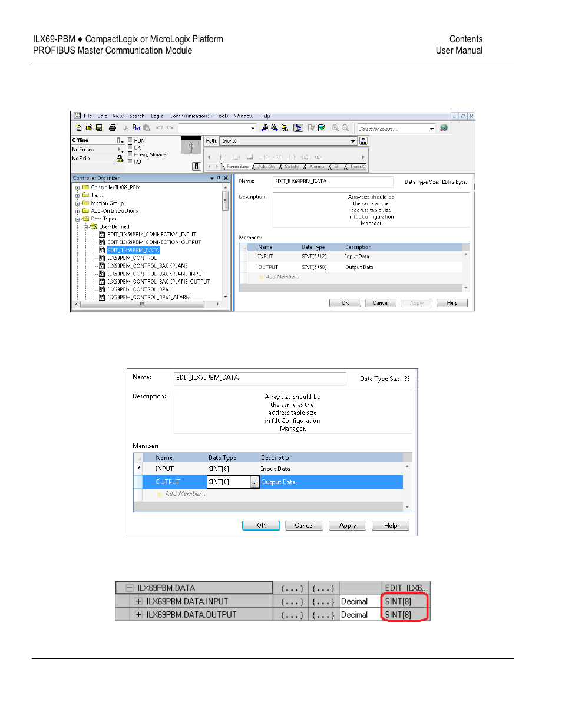The height and width of the screenshot is (728, 562).
Task: Click the data type icon beside ILX69PBM_CONTROL
Action: click(x=102, y=258)
